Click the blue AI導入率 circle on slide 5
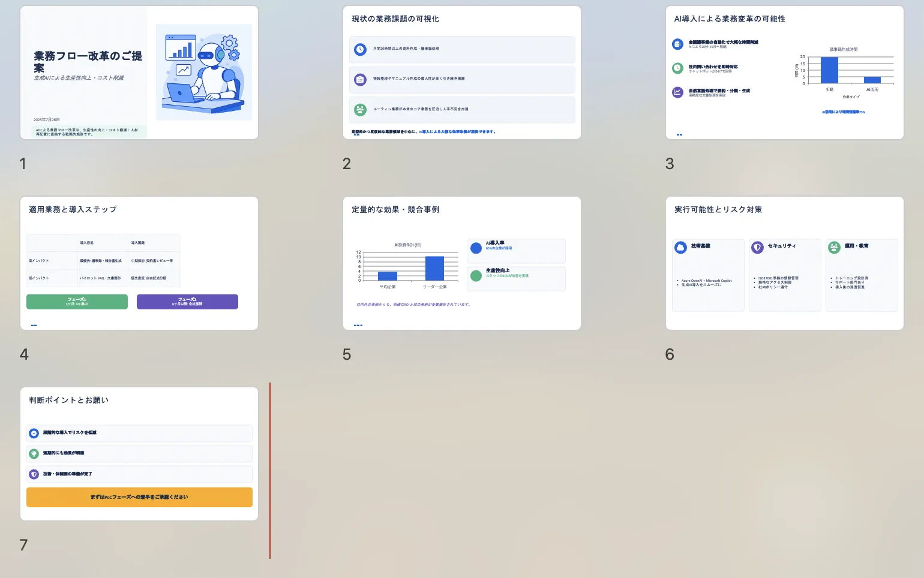This screenshot has width=924, height=578. (476, 248)
